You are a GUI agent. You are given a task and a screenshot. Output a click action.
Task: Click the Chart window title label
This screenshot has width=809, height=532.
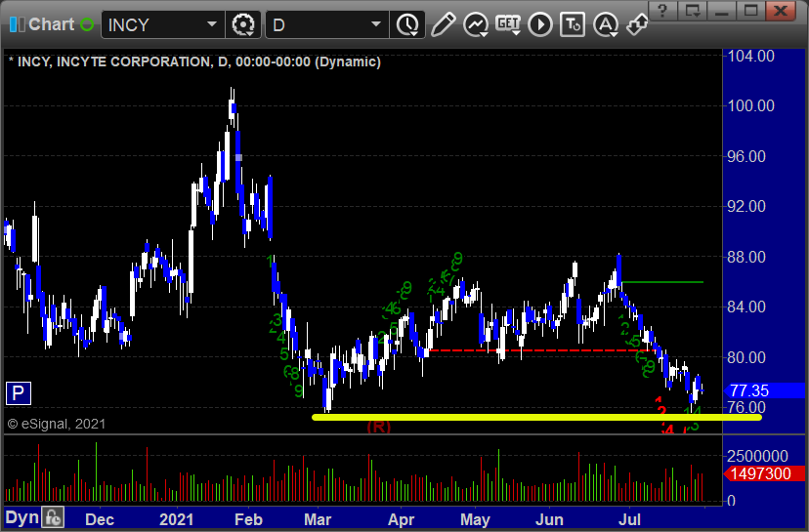pos(52,24)
